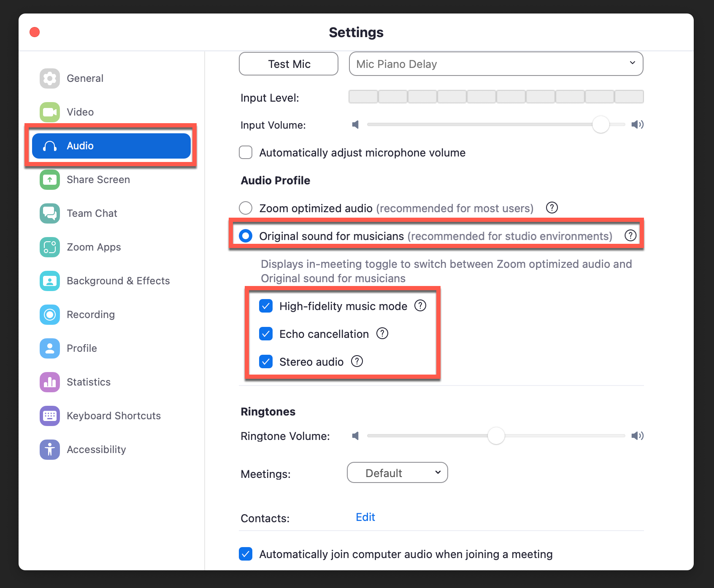Open General settings
The width and height of the screenshot is (714, 588).
[111, 78]
